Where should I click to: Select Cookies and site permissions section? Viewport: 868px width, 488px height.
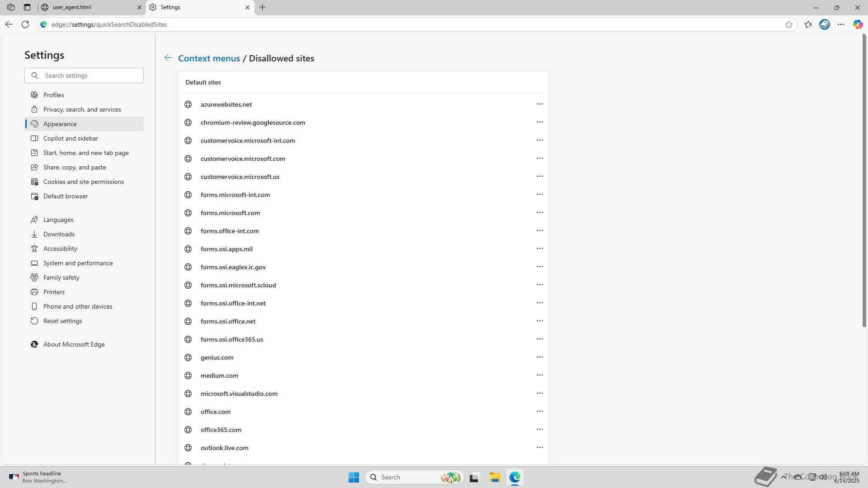pos(83,182)
